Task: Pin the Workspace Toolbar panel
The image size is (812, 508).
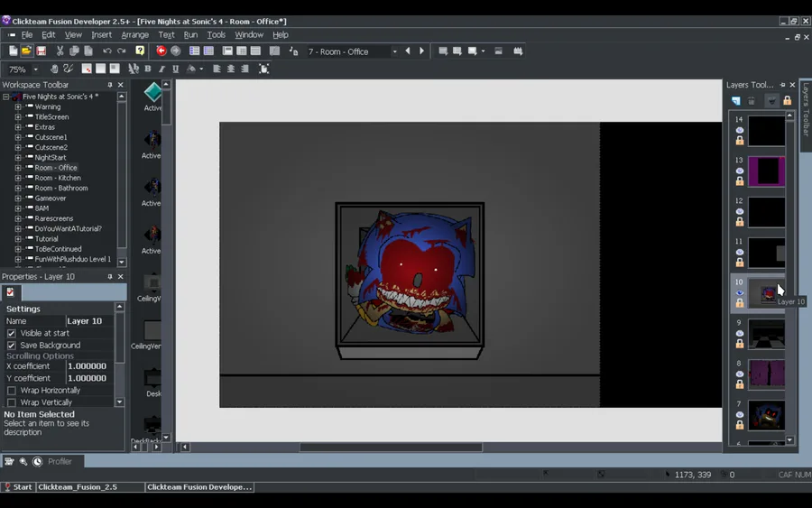Action: pyautogui.click(x=110, y=85)
